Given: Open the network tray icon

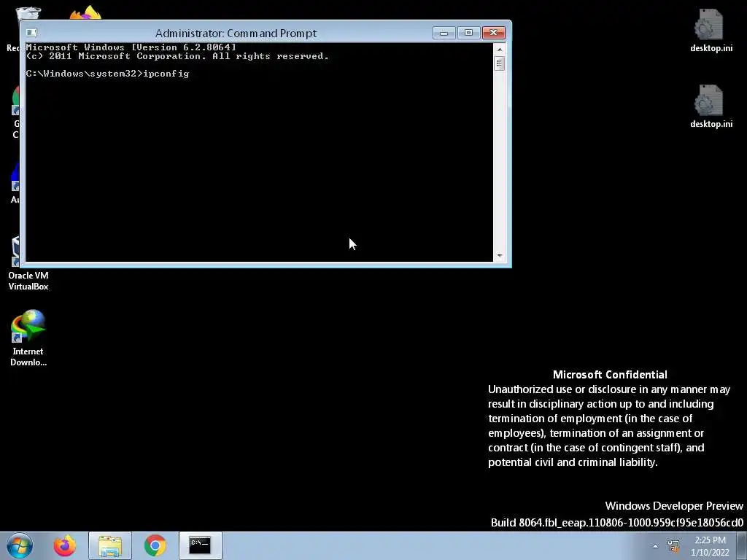Looking at the screenshot, I should click(673, 546).
